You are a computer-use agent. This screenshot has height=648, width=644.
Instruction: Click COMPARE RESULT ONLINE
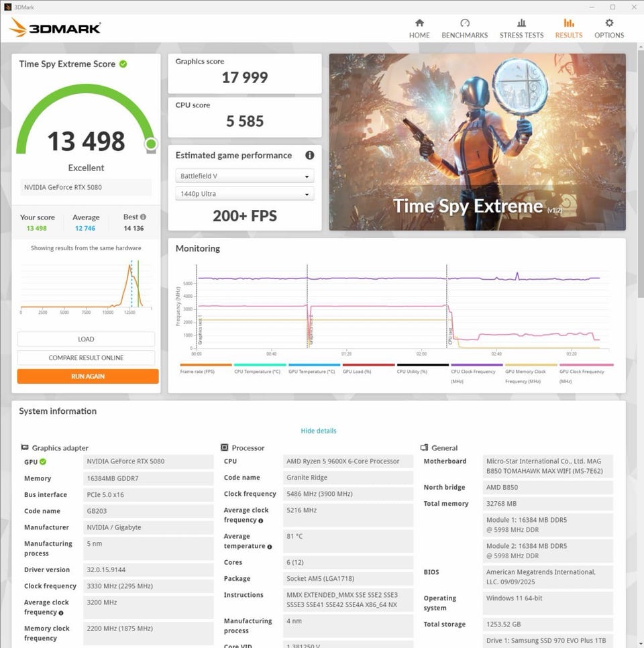click(x=86, y=358)
